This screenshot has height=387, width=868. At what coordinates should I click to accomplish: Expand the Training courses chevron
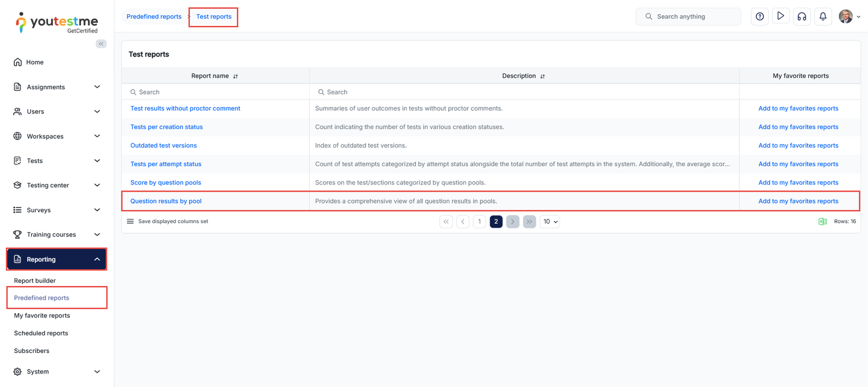click(x=97, y=234)
